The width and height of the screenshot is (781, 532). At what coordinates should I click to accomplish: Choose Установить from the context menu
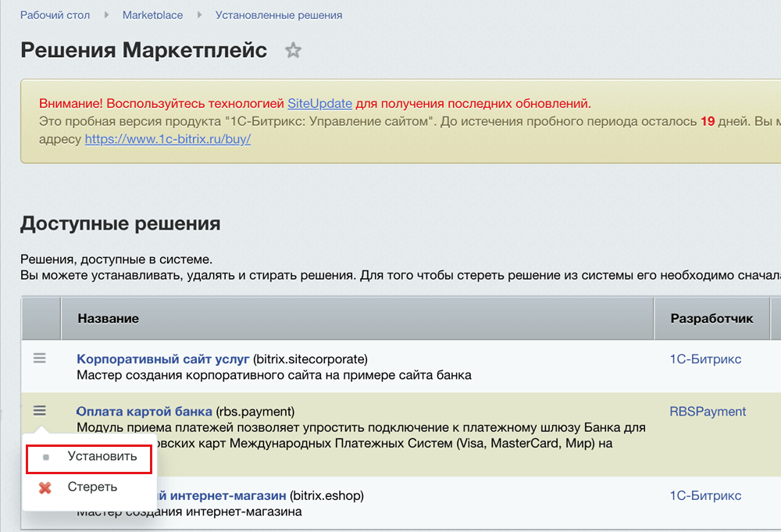pyautogui.click(x=102, y=457)
